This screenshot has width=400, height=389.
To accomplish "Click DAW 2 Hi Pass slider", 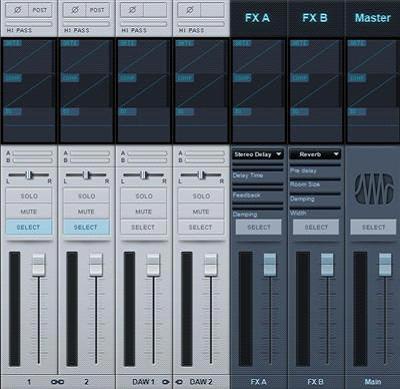I will 201,24.
